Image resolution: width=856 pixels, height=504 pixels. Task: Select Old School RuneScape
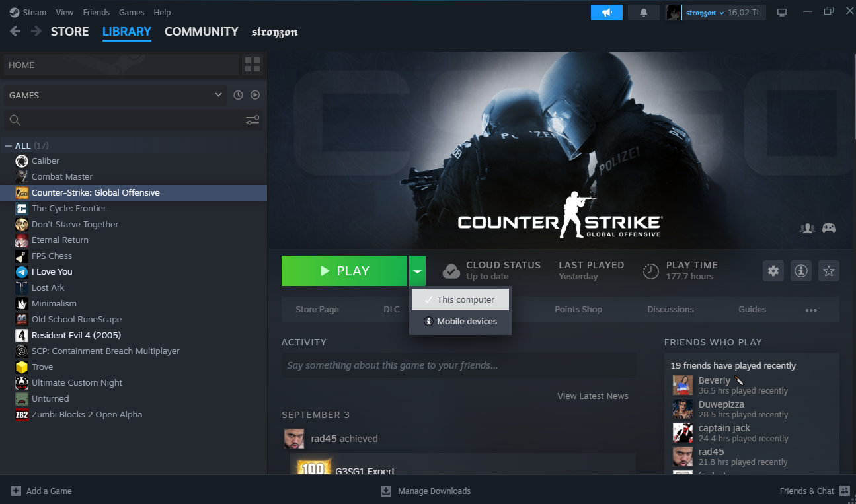coord(134,319)
